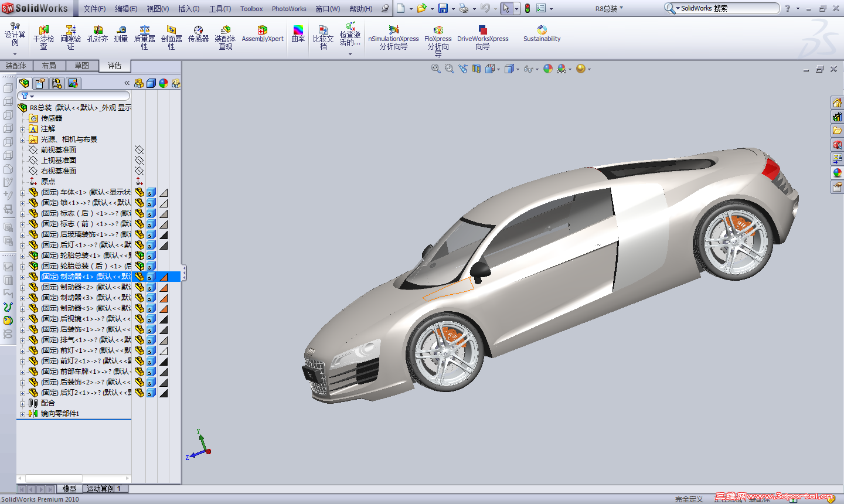This screenshot has width=844, height=504.
Task: Switch to the 草图 tab
Action: 81,66
